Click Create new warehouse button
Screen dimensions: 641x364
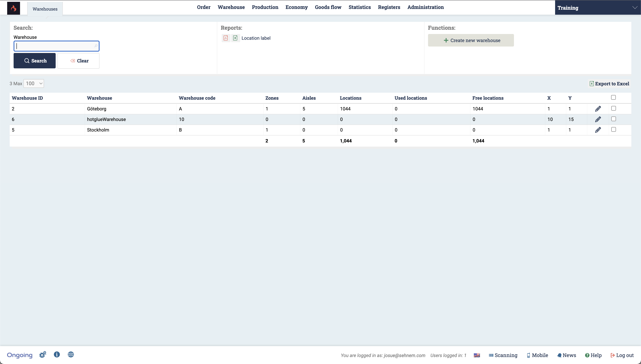tap(471, 40)
